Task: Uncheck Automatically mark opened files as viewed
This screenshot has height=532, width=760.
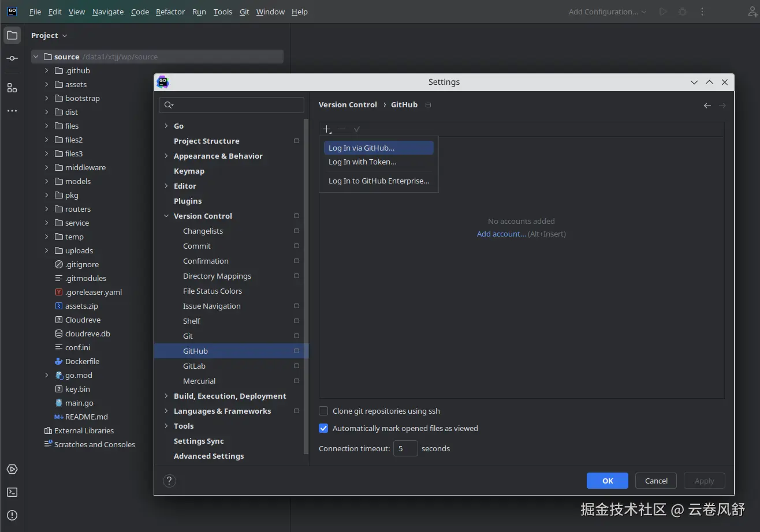Action: click(x=323, y=428)
